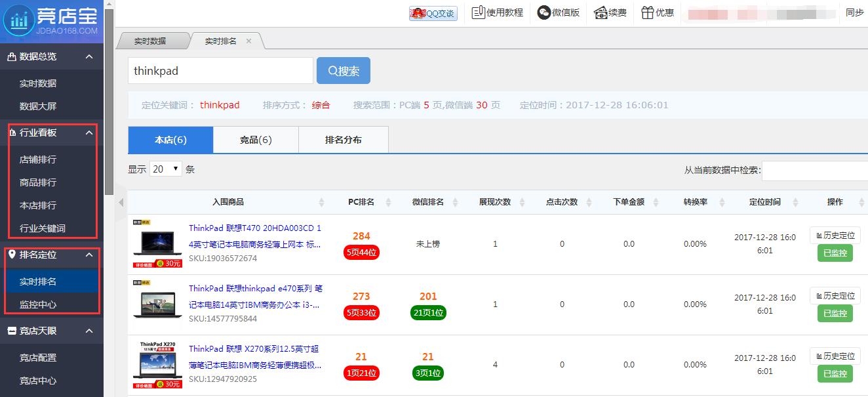This screenshot has height=397, width=868.
Task: Collapse 竞店天眼 sidebar section
Action: [89, 331]
